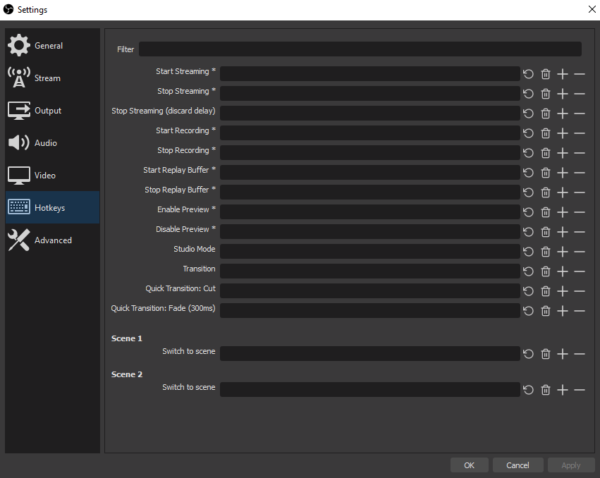Add a binding for Stop Streaming (discard delay)
Viewport: 600px width, 478px height.
(x=562, y=113)
